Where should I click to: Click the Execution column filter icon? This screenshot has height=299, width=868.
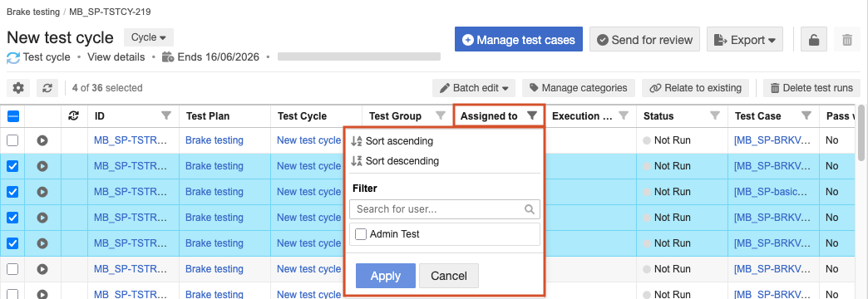(x=624, y=116)
